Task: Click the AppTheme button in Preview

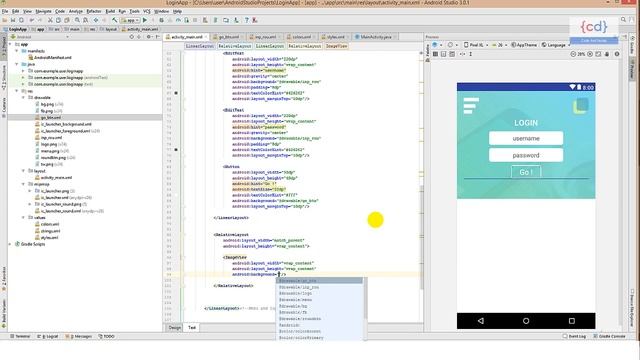Action: coord(524,45)
